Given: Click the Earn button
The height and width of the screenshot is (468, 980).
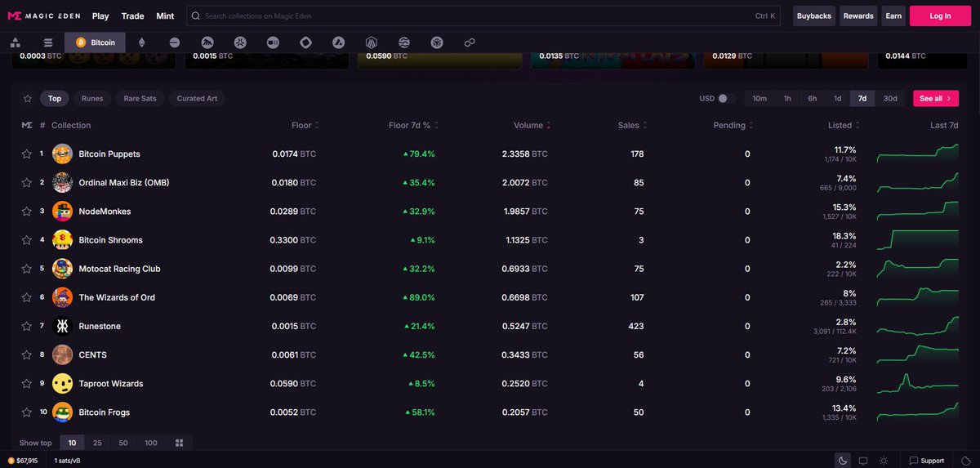Looking at the screenshot, I should pos(893,16).
